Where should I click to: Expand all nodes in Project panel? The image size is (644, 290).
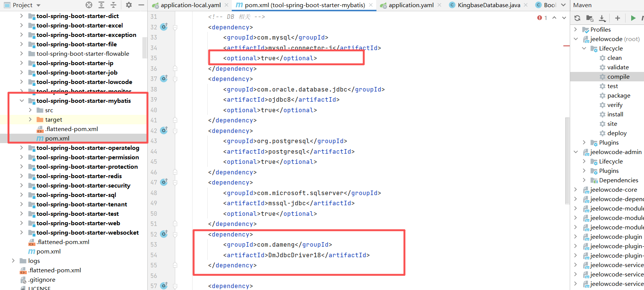(101, 5)
